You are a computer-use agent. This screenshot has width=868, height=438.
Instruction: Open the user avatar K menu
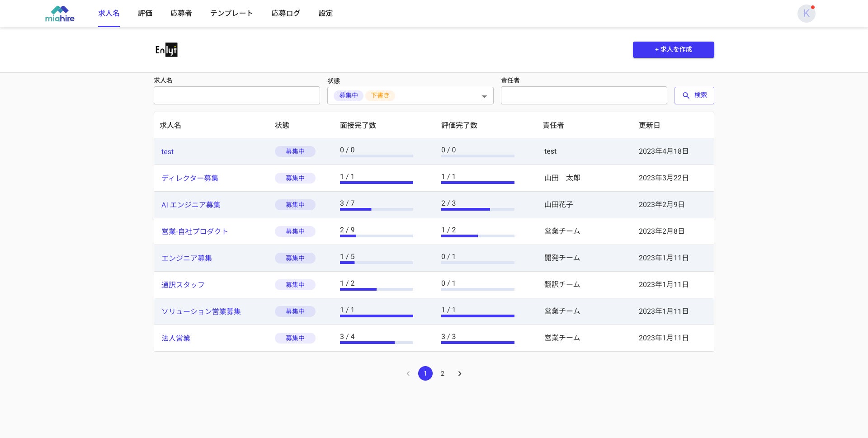tap(806, 14)
